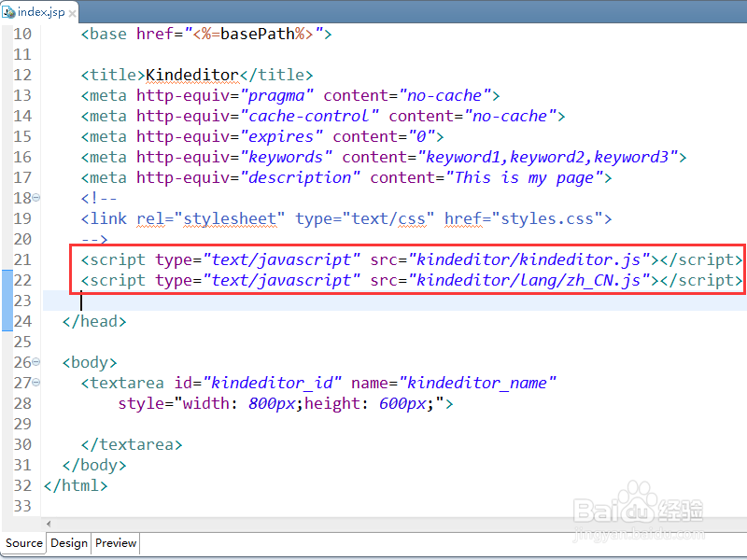
Task: Place cursor in the title text Kindeditor
Action: 192,75
